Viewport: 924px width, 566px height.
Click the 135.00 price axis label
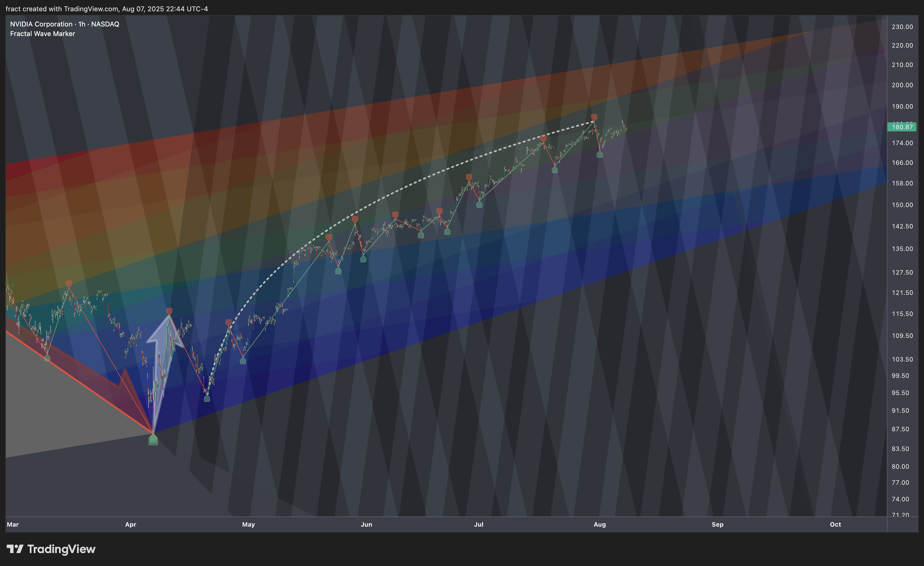[x=902, y=249]
